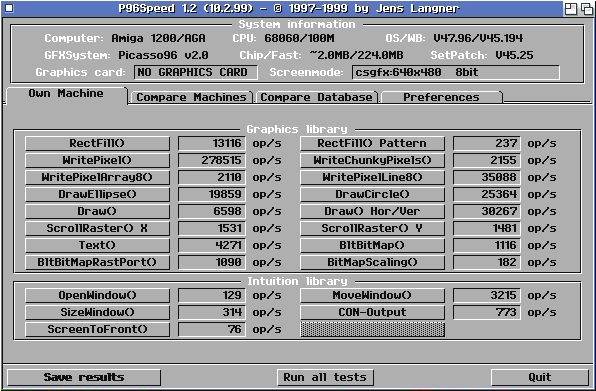Run the WritePixelLine8() test
The image size is (596, 391).
point(372,177)
